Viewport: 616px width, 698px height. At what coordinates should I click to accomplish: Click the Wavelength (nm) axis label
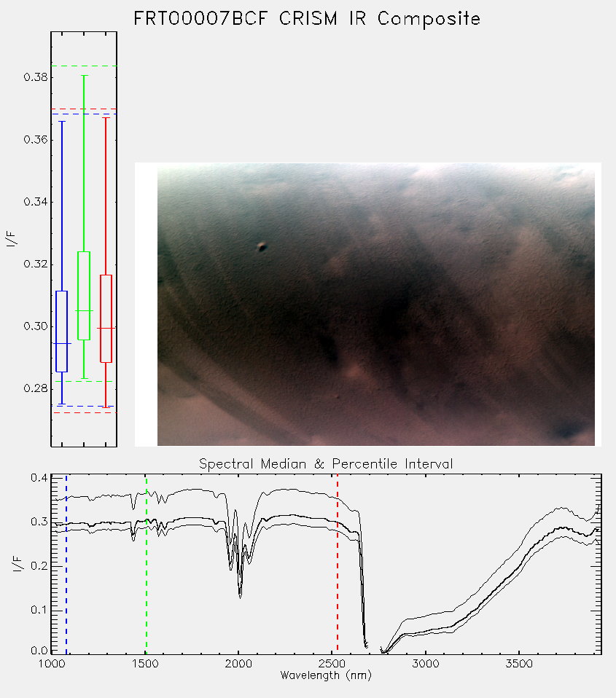(326, 675)
